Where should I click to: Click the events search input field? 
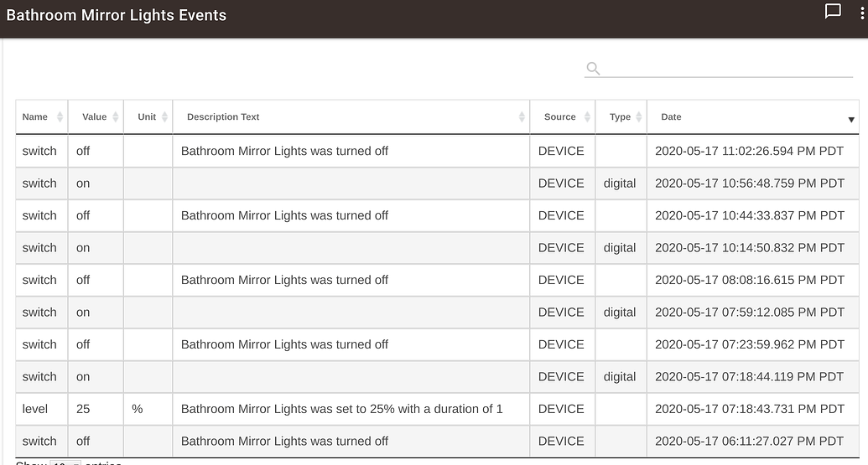click(721, 68)
